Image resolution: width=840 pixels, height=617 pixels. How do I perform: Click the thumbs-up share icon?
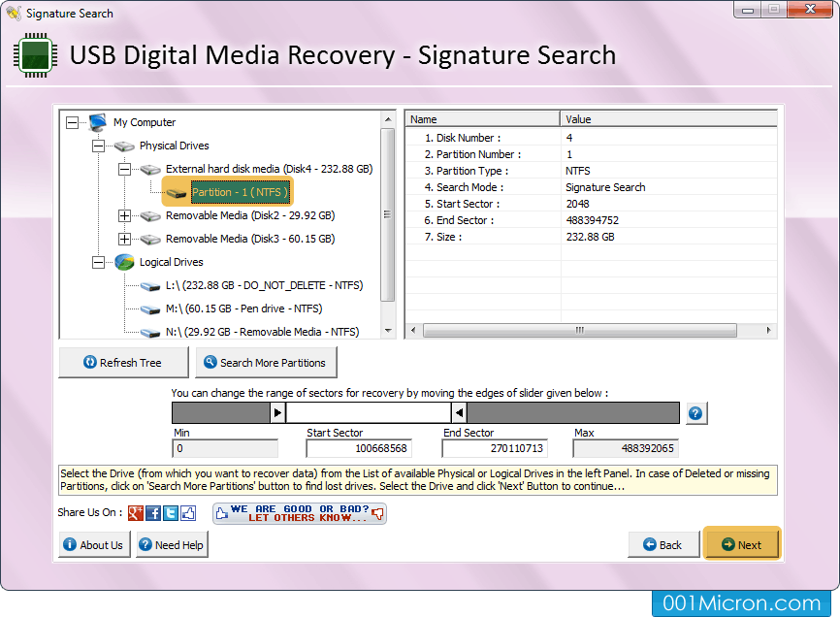point(187,512)
